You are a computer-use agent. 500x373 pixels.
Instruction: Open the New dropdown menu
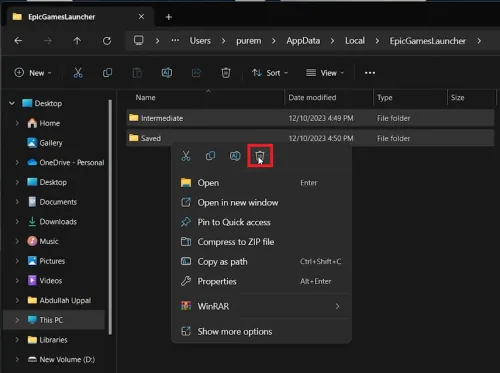pyautogui.click(x=33, y=73)
